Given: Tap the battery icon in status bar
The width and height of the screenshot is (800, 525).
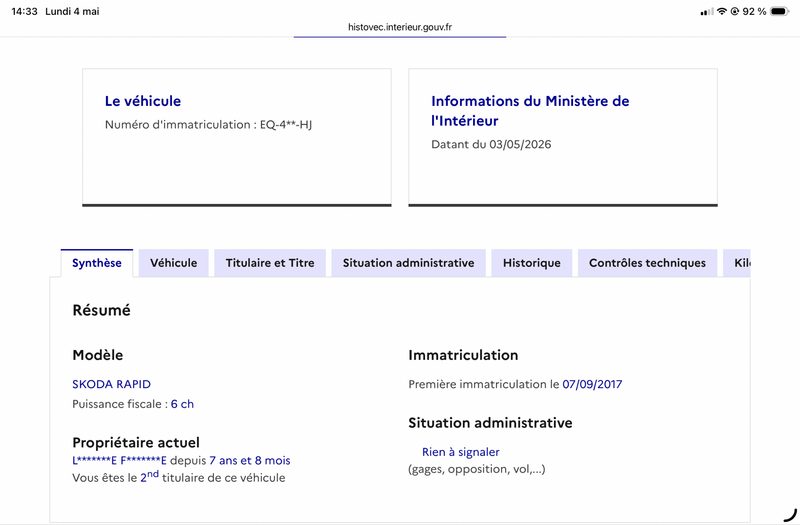Looking at the screenshot, I should pos(780,11).
